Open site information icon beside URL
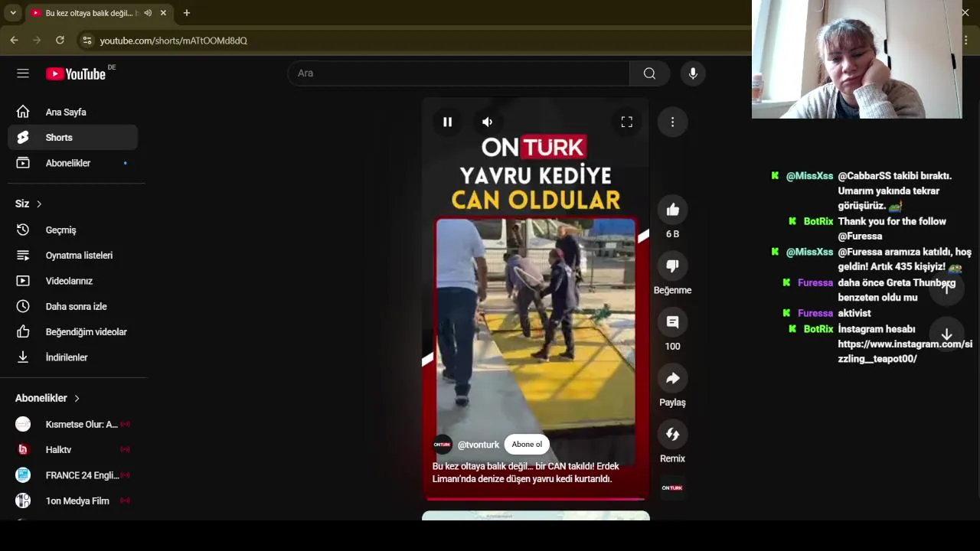Screen dimensions: 980x551 pos(87,41)
